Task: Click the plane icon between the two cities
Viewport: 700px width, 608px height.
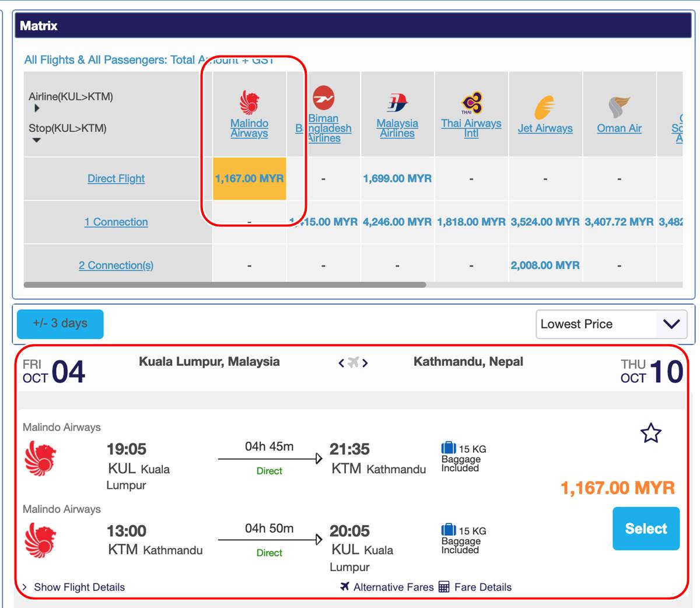Action: (353, 362)
